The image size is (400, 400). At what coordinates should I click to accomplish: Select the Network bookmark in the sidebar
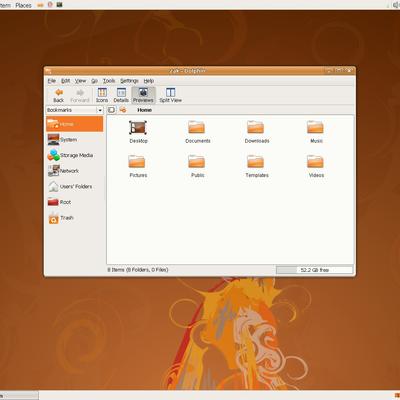pos(75,171)
